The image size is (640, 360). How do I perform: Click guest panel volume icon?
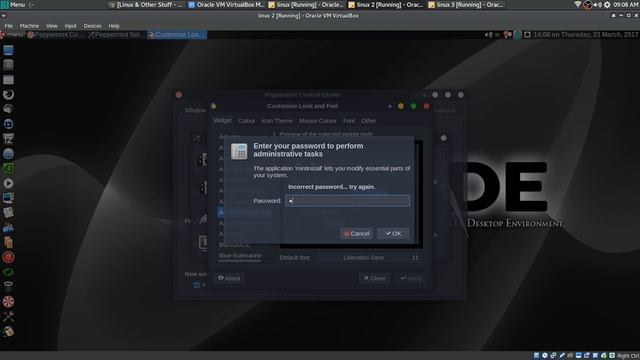coord(488,35)
